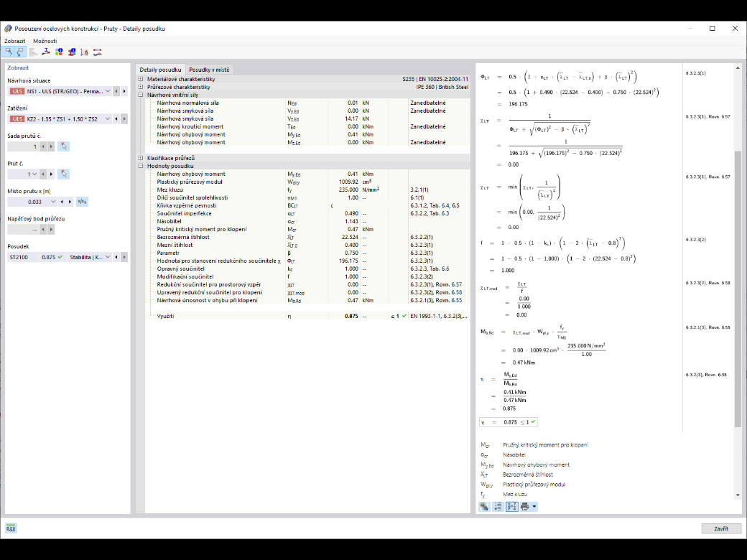Select the Modifikační součinitel row

(x=307, y=276)
